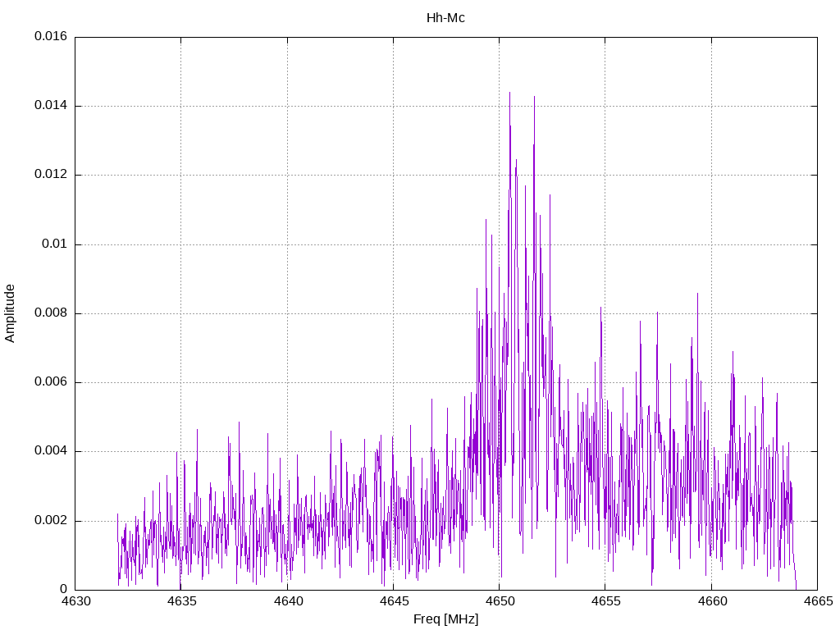The width and height of the screenshot is (840, 630).
Task: Click the 4645 x-axis tick label
Action: [x=393, y=601]
